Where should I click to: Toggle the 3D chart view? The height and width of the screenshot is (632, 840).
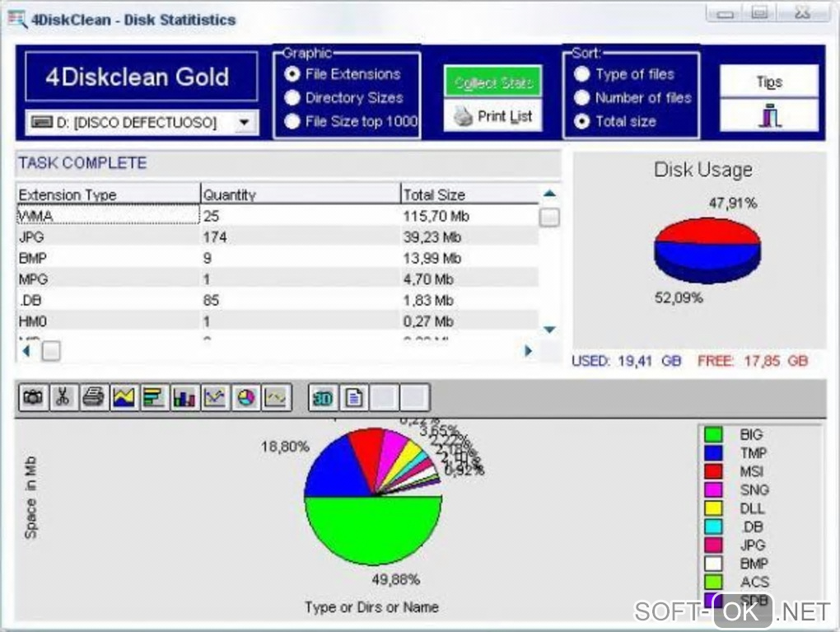[x=324, y=398]
